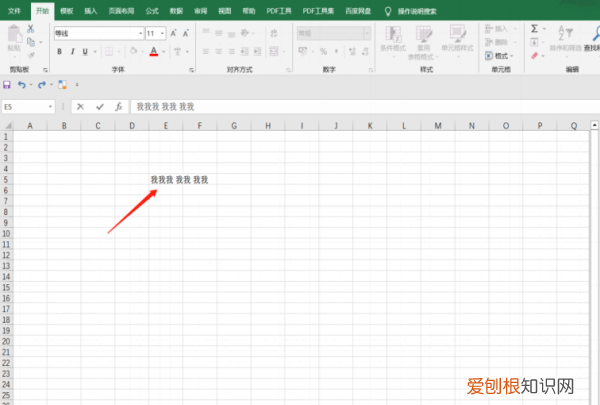600x405 pixels.
Task: Click the decrease indent icon
Action: 245,51
